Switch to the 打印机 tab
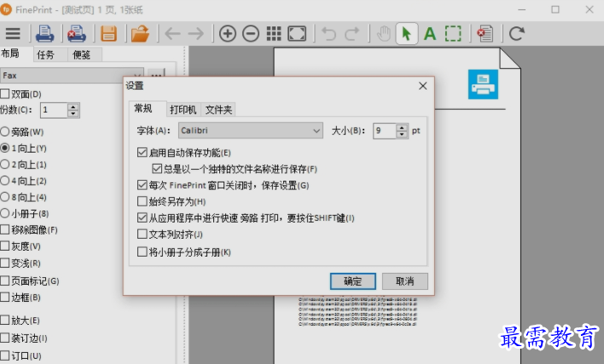Image resolution: width=604 pixels, height=364 pixels. click(x=183, y=110)
